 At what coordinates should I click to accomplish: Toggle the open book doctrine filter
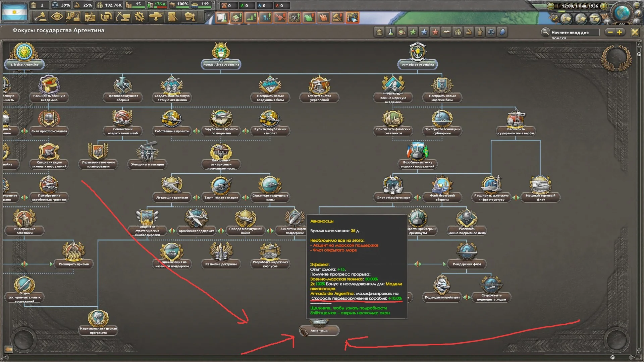pyautogui.click(x=446, y=32)
